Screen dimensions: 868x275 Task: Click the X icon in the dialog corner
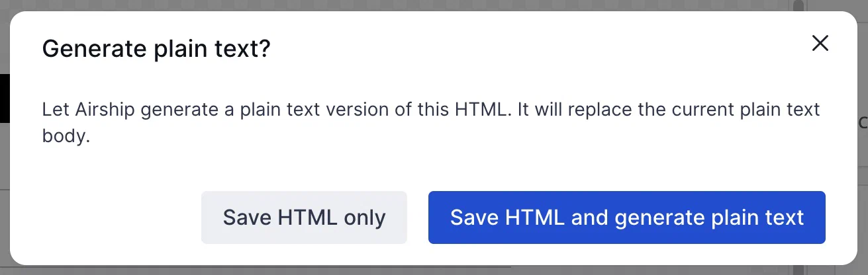(x=820, y=44)
